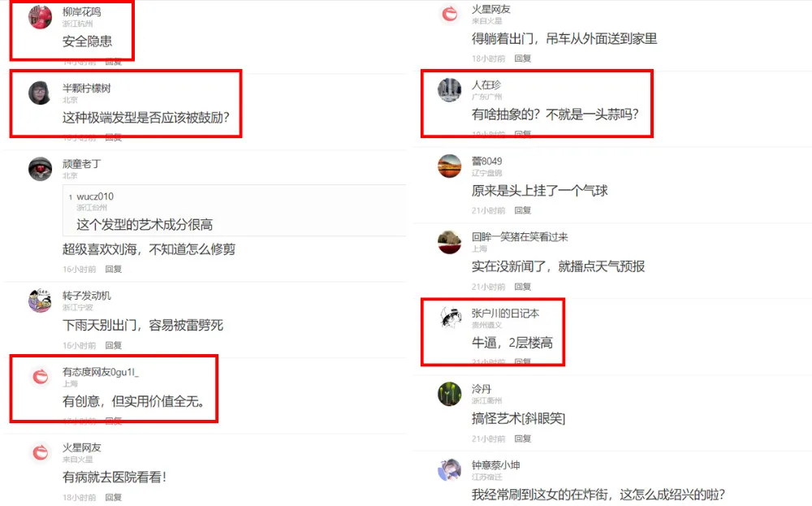Open 转子发动机's cartoon avatar
812x506 pixels.
tap(40, 301)
